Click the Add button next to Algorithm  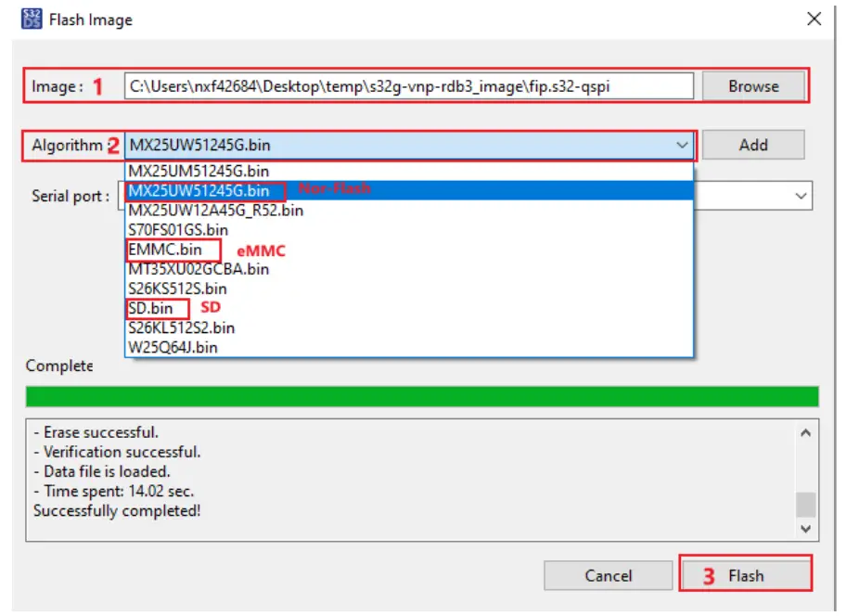(755, 144)
